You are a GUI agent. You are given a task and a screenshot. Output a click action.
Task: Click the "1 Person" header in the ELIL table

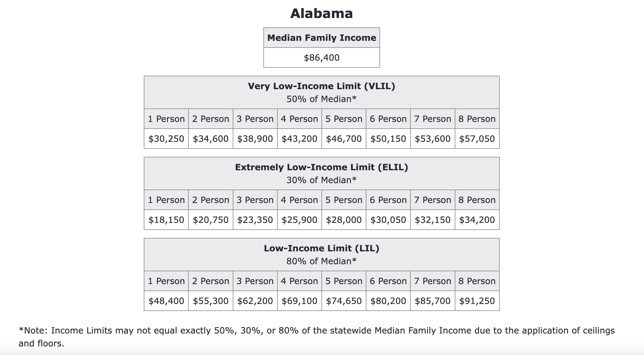point(166,200)
